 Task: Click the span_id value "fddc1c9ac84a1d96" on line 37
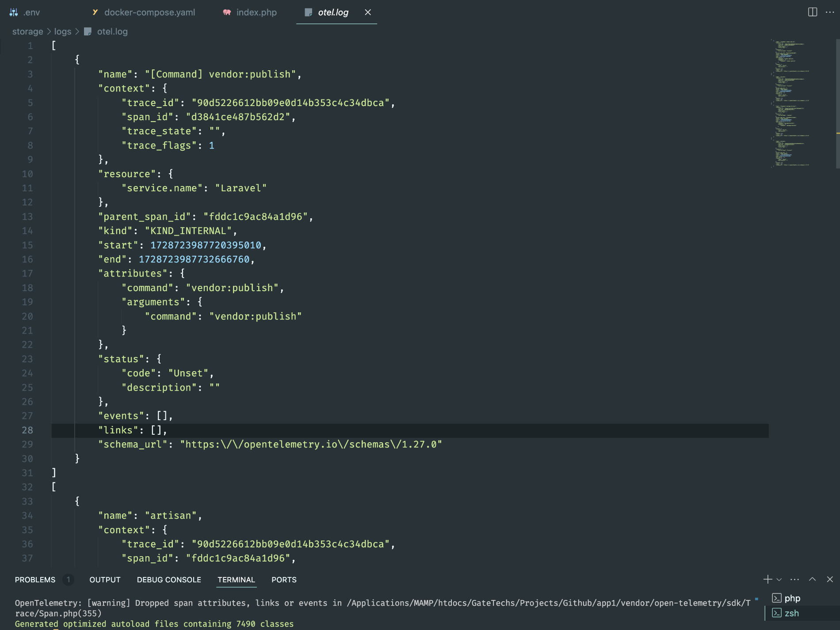[x=238, y=558]
